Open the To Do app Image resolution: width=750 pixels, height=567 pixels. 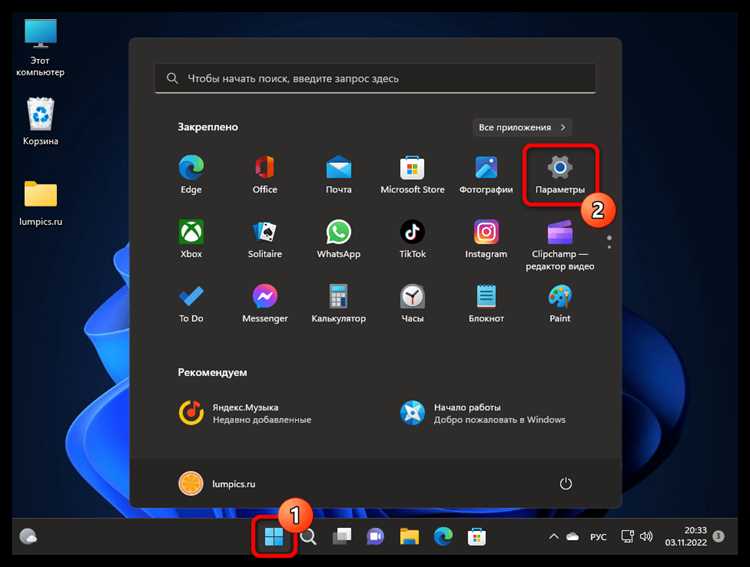click(x=191, y=303)
